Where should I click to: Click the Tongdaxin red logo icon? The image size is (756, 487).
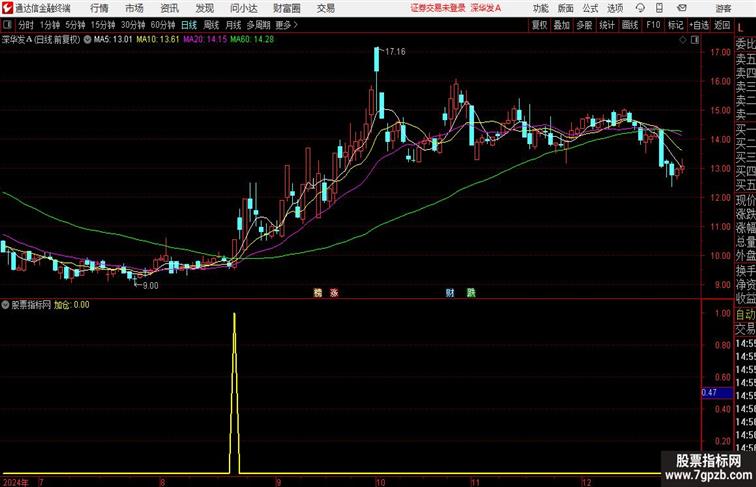[7, 8]
